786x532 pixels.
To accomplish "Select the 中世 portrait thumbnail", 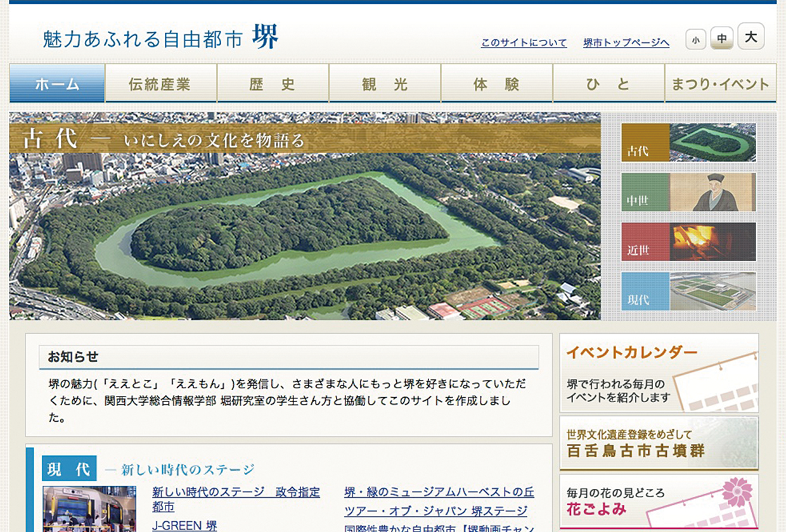I will (688, 192).
